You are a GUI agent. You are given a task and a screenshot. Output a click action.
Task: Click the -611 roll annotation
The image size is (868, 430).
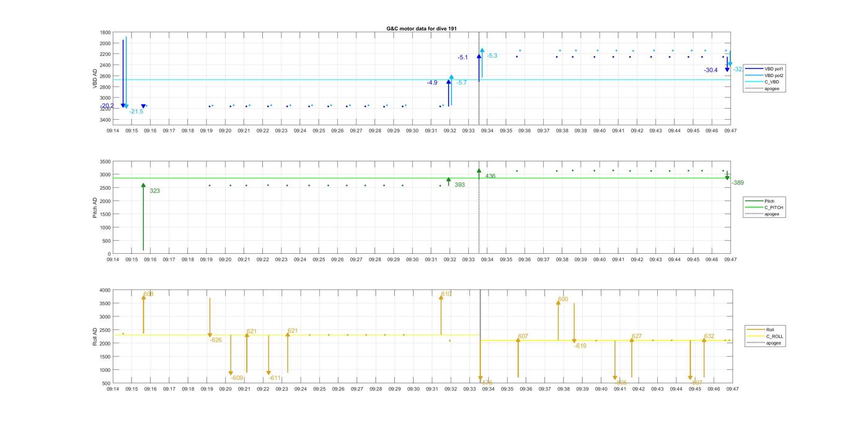[x=275, y=378]
